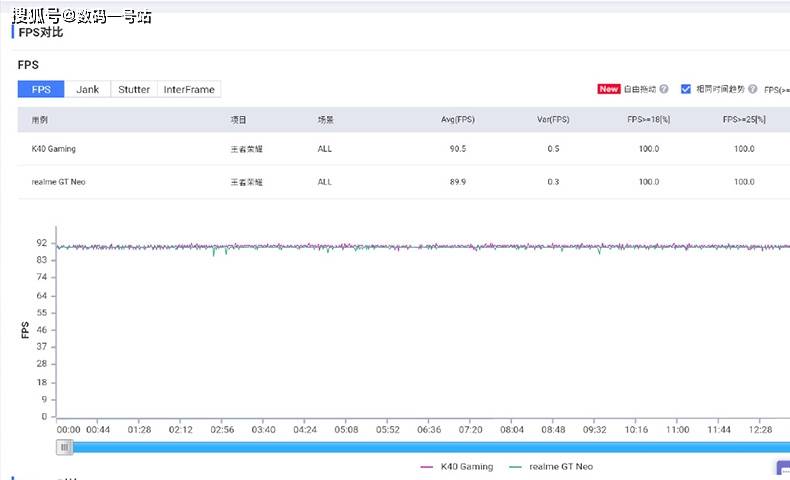Click the 0.3 Var(FPS) value
The width and height of the screenshot is (790, 480).
tap(553, 182)
